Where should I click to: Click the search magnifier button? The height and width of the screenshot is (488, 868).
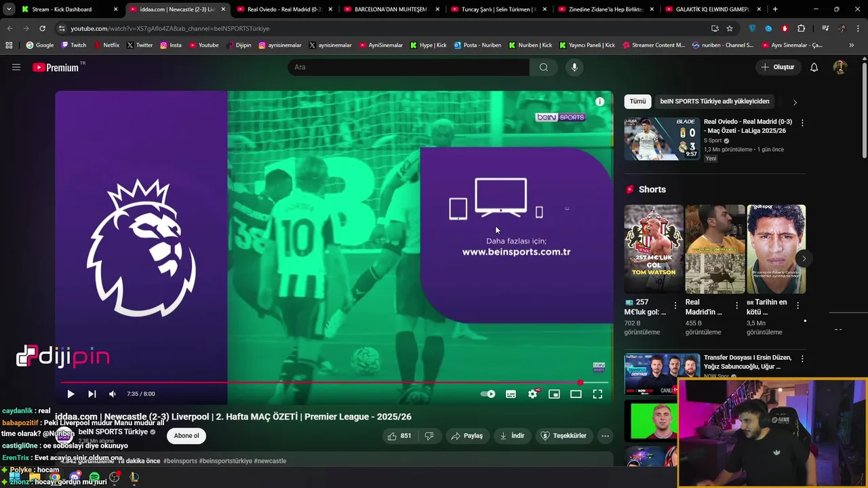click(543, 67)
